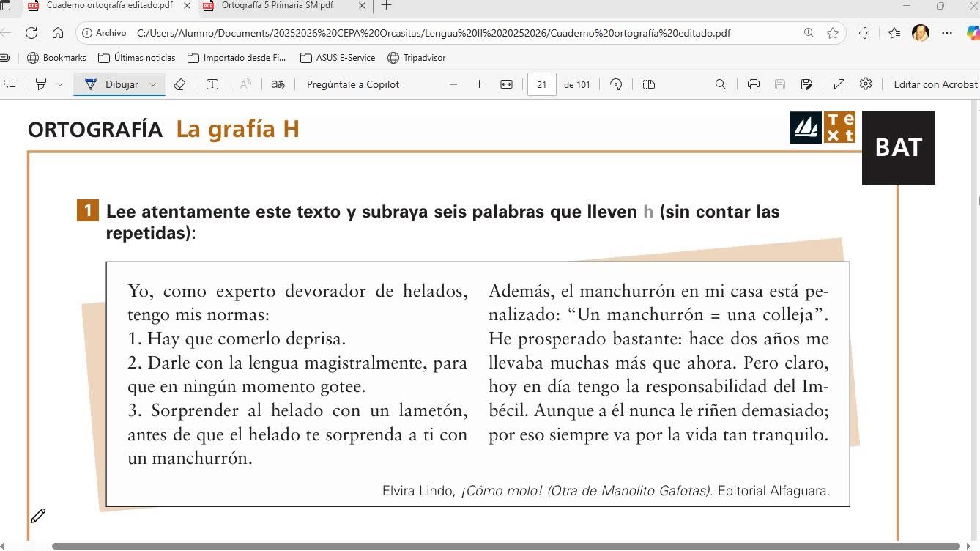Open the translate document tool

[x=278, y=84]
